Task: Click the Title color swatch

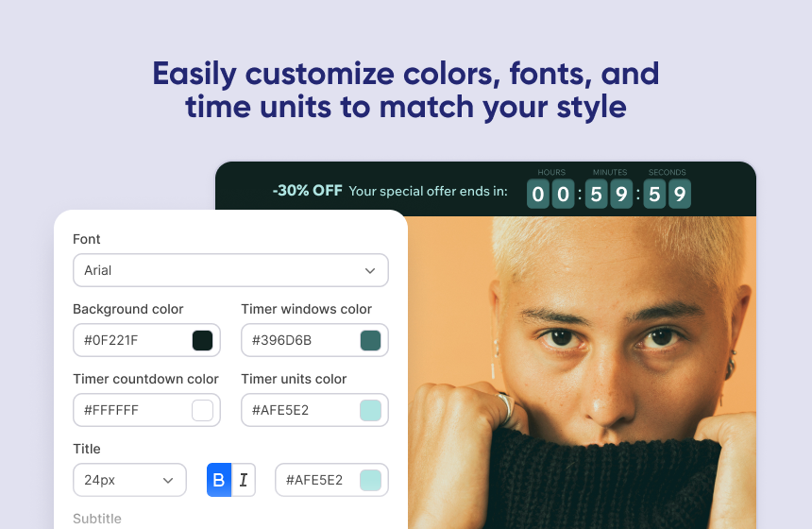Action: (370, 480)
